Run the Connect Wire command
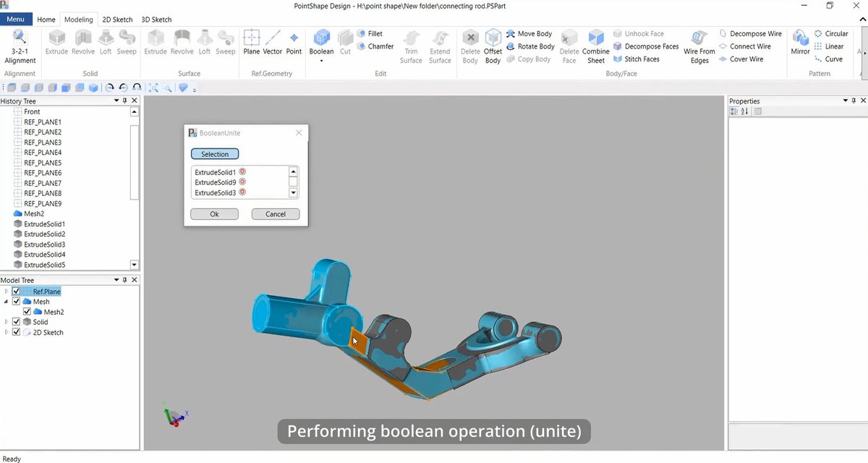The width and height of the screenshot is (868, 463). (744, 46)
